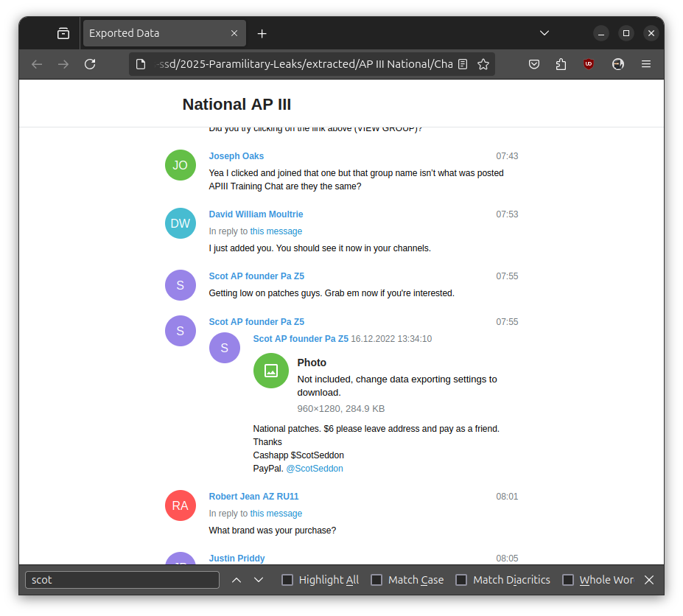683x616 pixels.
Task: Open uBlock Origin shield icon
Action: [589, 65]
